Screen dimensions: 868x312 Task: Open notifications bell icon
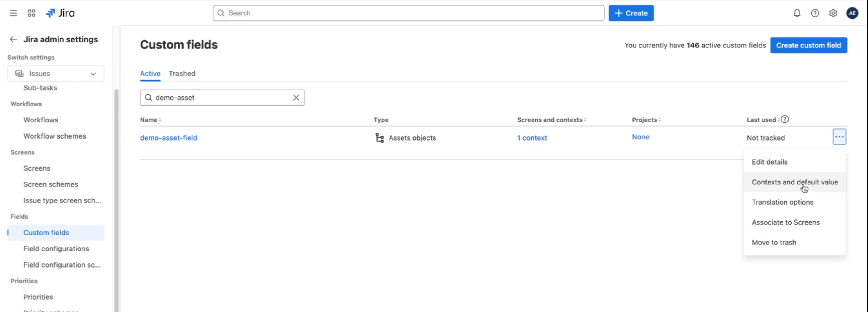pyautogui.click(x=797, y=13)
